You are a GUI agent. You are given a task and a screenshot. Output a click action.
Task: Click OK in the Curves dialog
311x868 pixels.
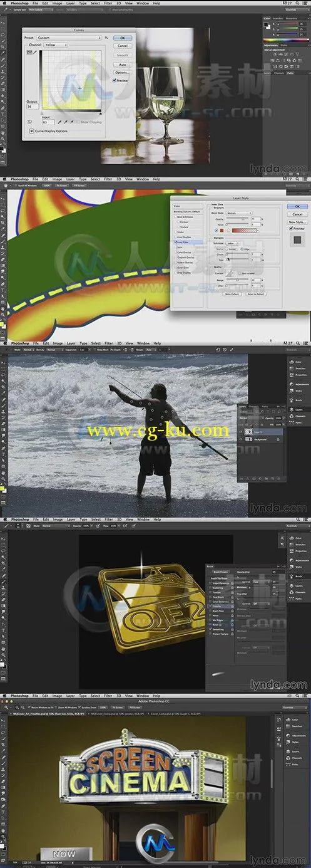(x=123, y=38)
